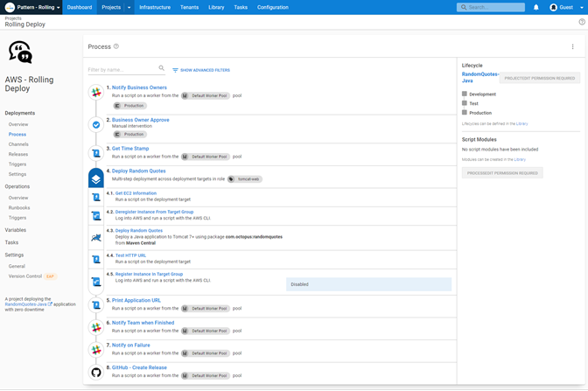Click the checkmark icon for Business Owner Approve
Viewport: 588px width, 391px height.
[96, 125]
